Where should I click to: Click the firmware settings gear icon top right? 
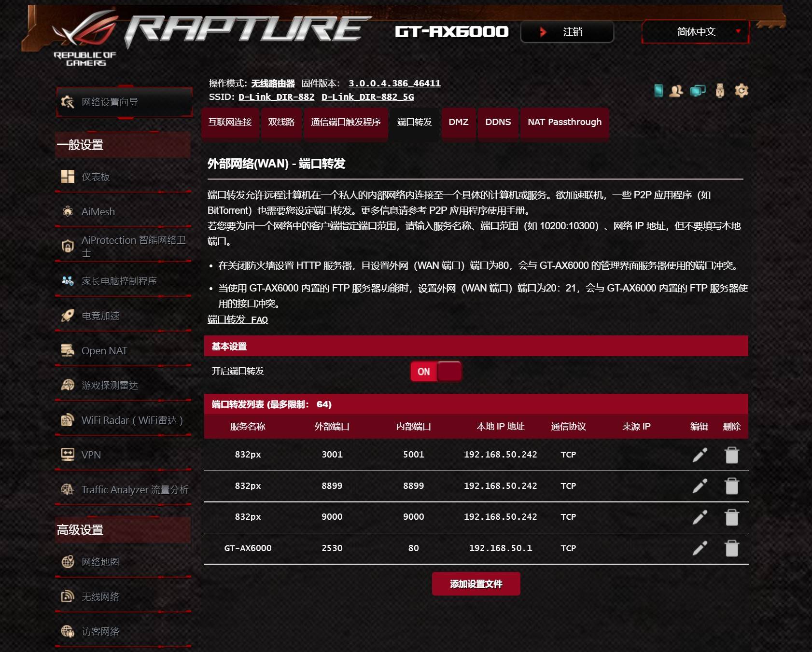coord(742,91)
